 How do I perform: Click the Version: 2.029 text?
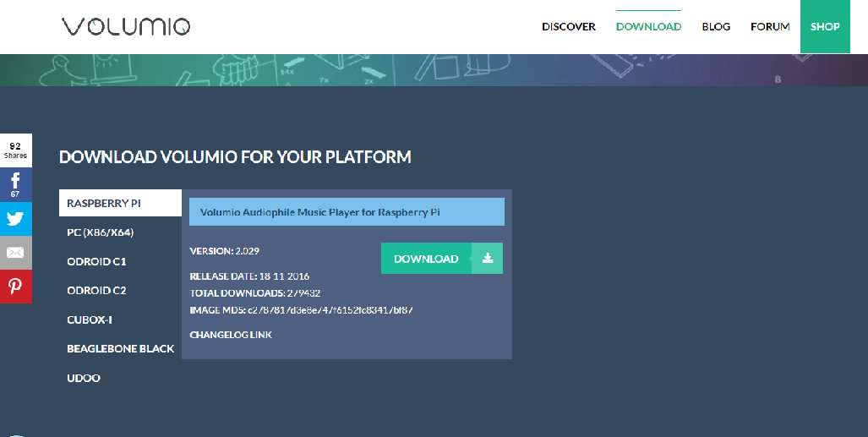pos(224,251)
